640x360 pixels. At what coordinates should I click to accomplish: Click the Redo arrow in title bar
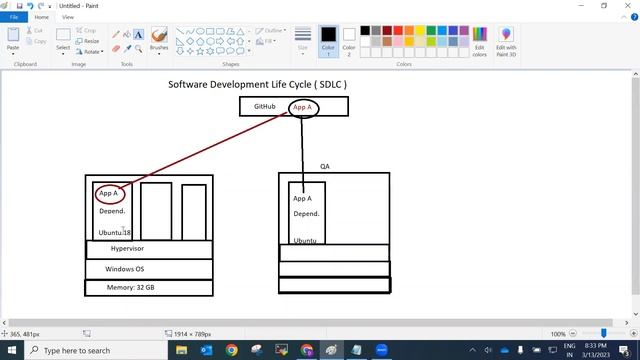(x=40, y=6)
